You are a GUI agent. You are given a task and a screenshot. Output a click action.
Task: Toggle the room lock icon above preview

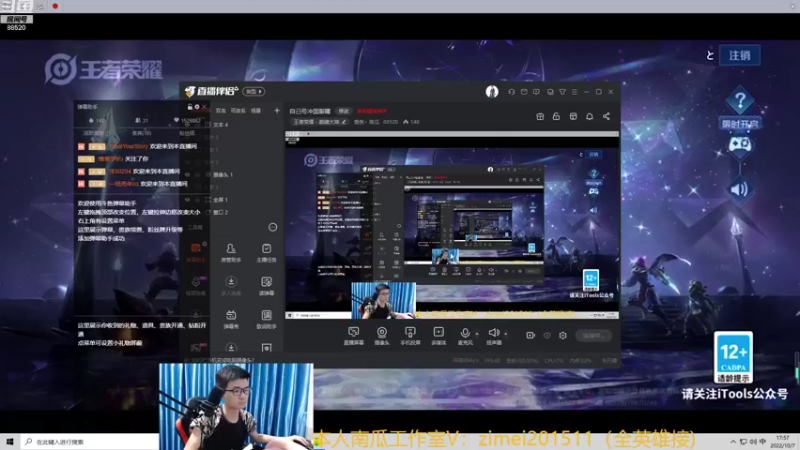(x=556, y=116)
